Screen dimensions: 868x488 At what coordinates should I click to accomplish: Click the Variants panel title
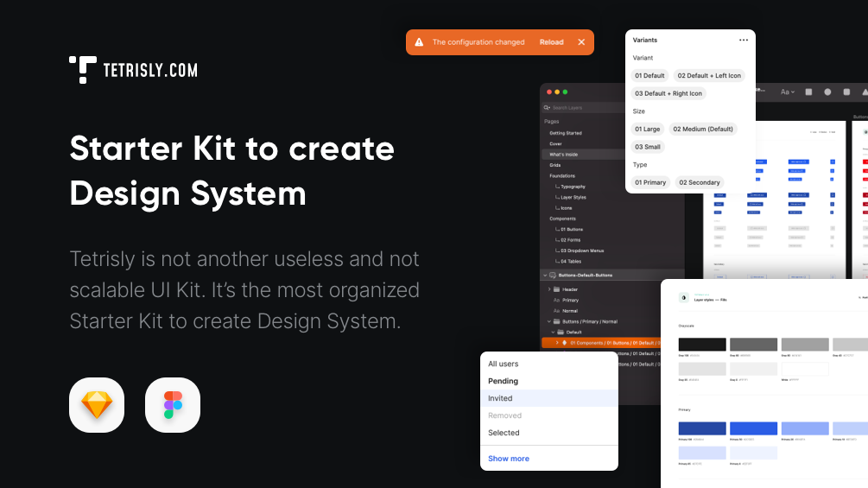645,40
